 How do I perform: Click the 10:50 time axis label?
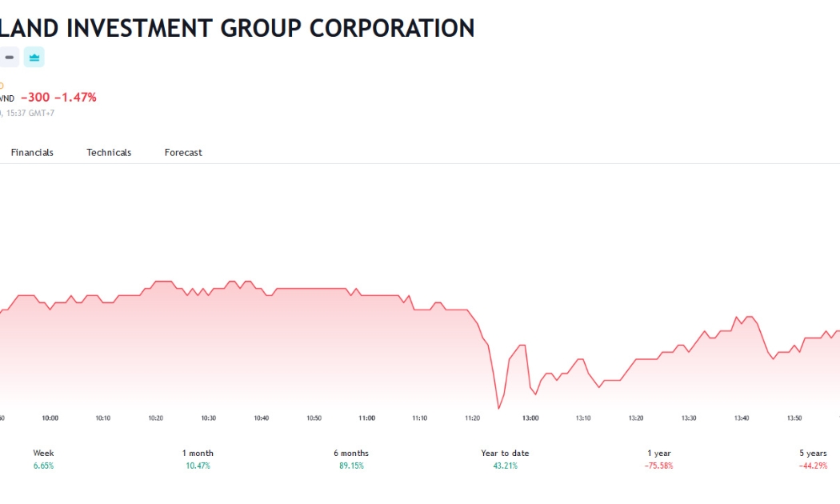tap(314, 418)
